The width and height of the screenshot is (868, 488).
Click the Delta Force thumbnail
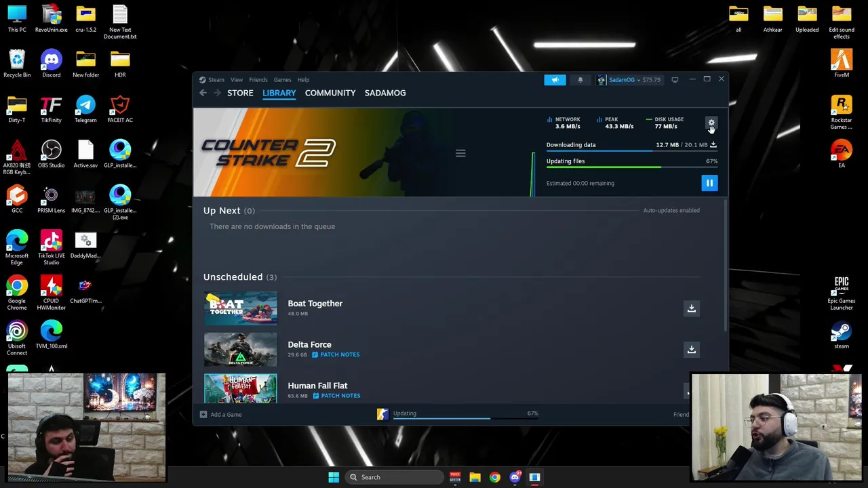click(x=241, y=350)
